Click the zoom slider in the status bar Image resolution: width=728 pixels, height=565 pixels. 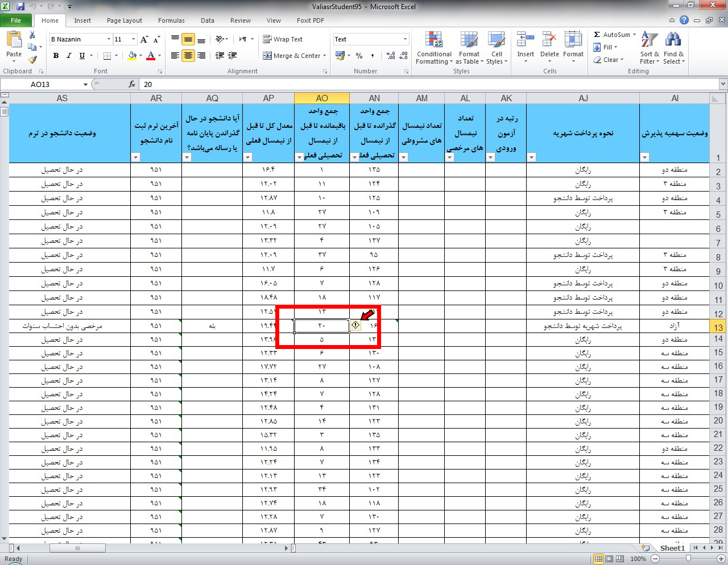[x=688, y=559]
